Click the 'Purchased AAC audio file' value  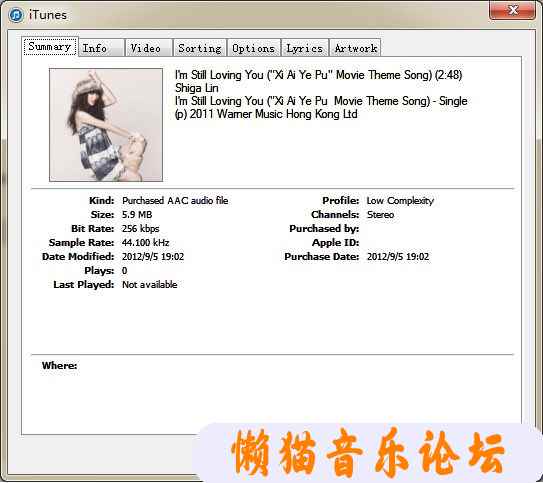(175, 200)
